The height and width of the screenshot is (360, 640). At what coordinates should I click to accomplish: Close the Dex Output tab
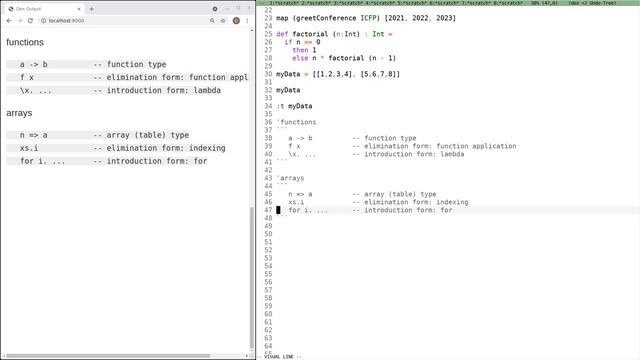click(79, 9)
